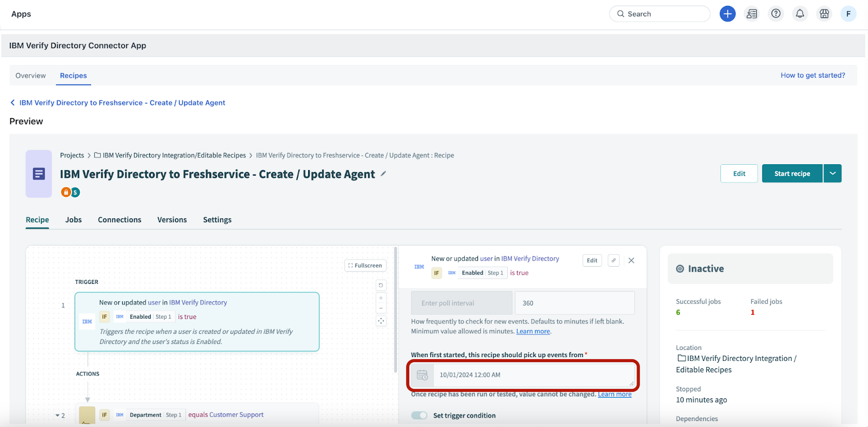Click 'equals Customer Support' in step 2

(226, 415)
